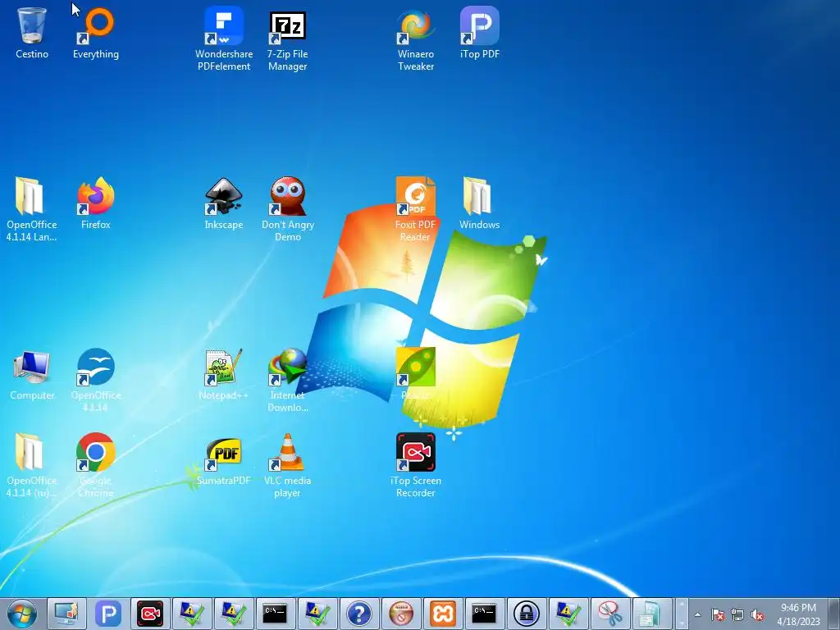Select the OpenOffice 4.1.14 Lan... folder
Viewport: 840px width, 630px height.
pos(32,209)
